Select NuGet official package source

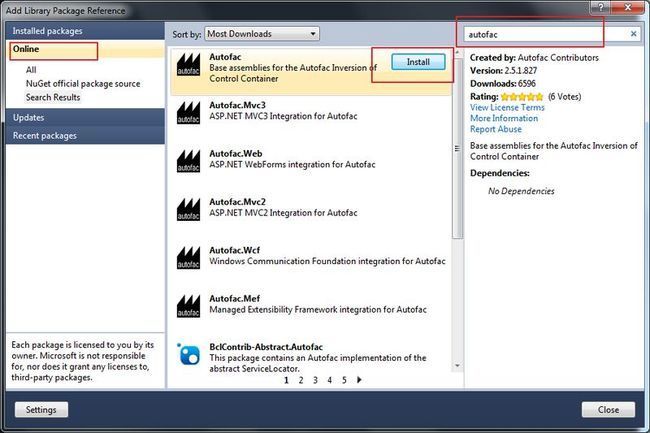point(83,84)
